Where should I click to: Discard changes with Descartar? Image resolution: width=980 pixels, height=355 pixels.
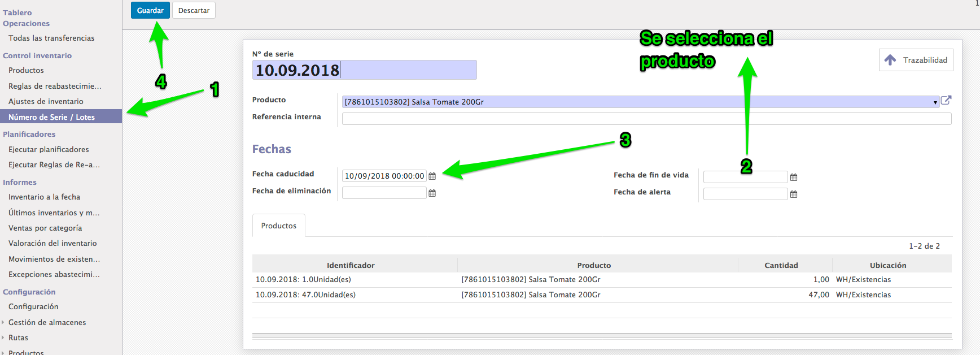click(x=194, y=10)
